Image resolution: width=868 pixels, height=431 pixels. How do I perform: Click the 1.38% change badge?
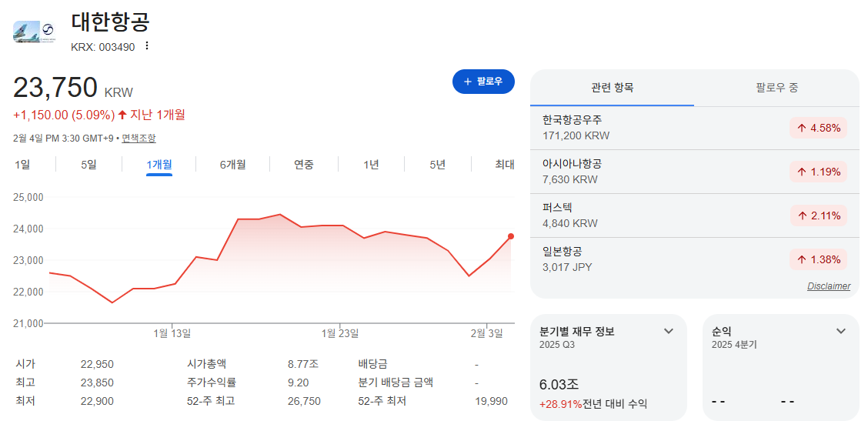coord(818,259)
